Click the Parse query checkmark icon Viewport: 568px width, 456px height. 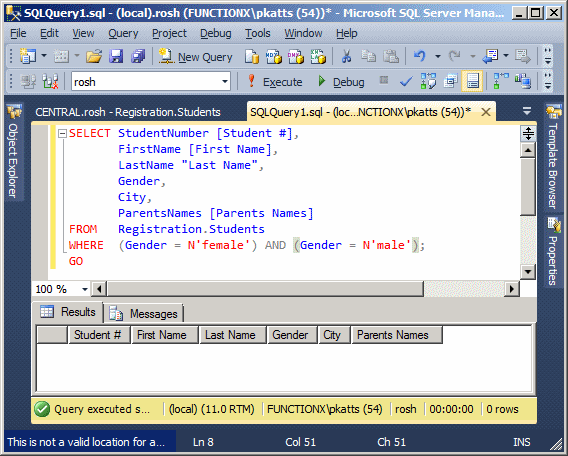coord(406,82)
